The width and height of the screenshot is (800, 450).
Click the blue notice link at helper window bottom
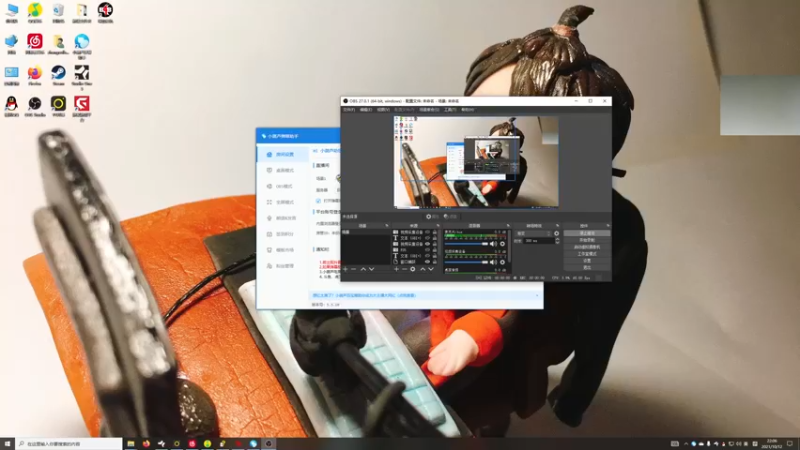[364, 295]
